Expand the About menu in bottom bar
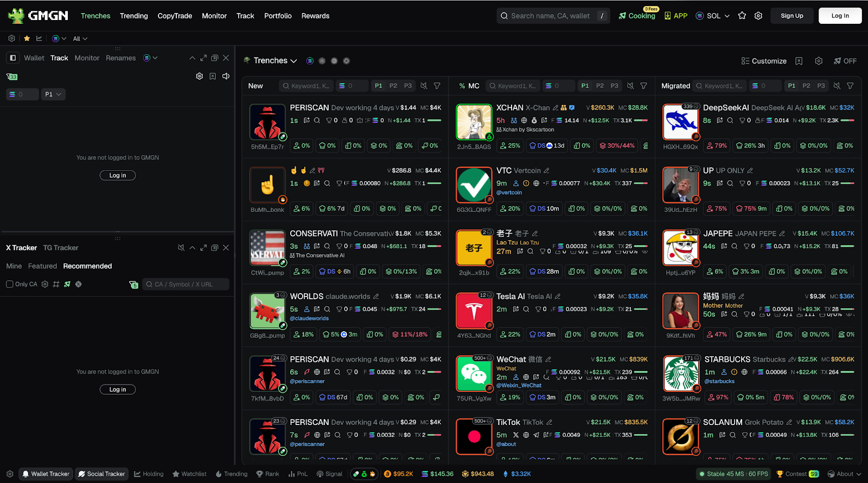Image resolution: width=868 pixels, height=483 pixels. pyautogui.click(x=845, y=474)
